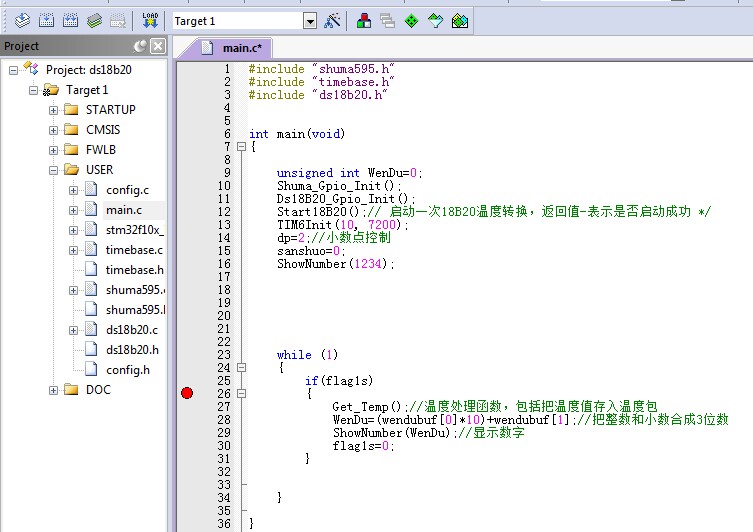Click the Build target toolbar icon
The image size is (753, 532).
[x=46, y=21]
